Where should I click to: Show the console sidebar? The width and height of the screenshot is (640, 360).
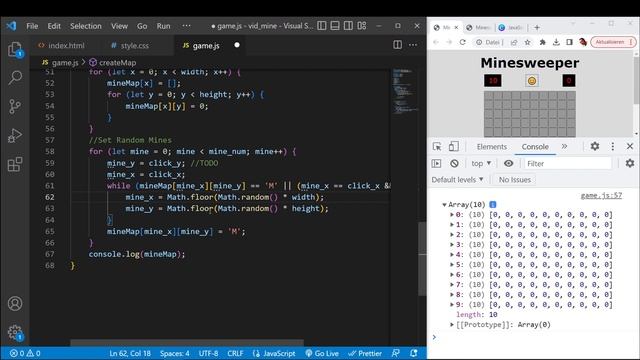436,163
